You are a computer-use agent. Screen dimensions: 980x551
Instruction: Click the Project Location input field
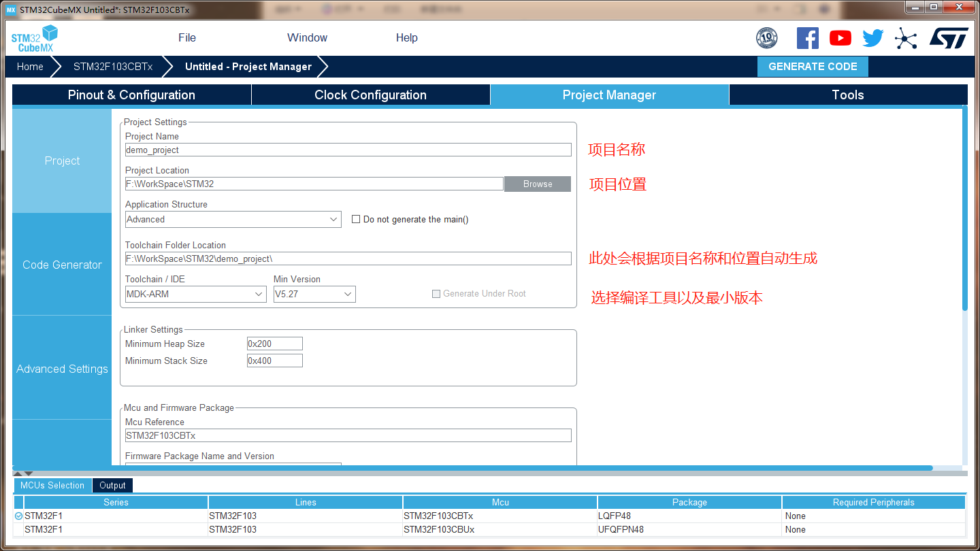pos(314,184)
